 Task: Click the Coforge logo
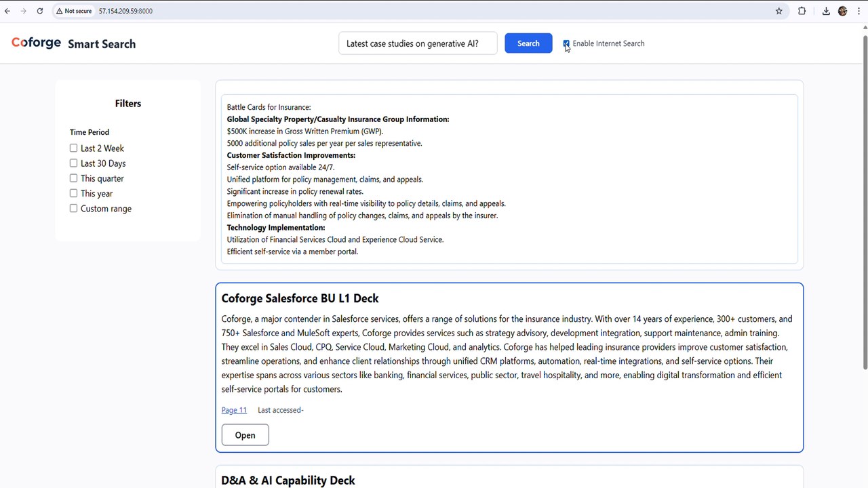tap(37, 43)
